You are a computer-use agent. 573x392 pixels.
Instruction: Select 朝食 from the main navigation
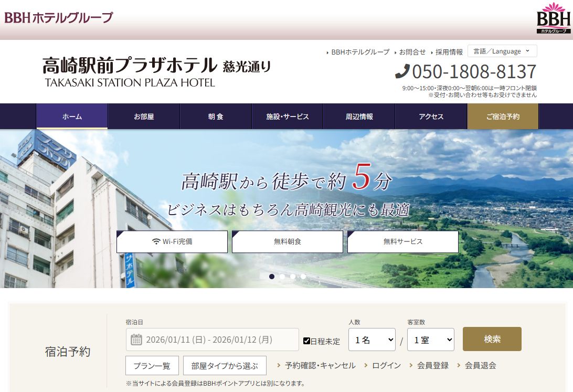coord(216,116)
